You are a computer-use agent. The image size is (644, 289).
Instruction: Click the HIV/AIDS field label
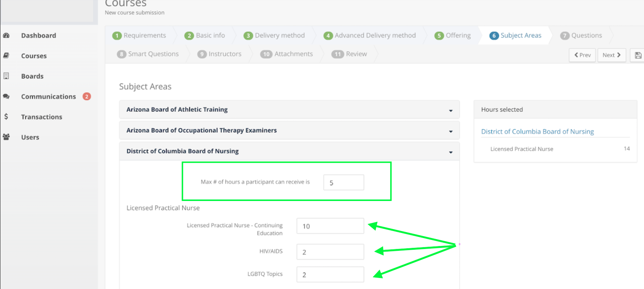[x=271, y=251]
